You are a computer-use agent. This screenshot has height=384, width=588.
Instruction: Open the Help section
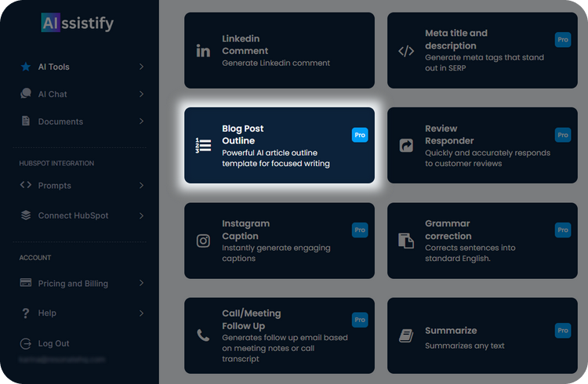(47, 313)
